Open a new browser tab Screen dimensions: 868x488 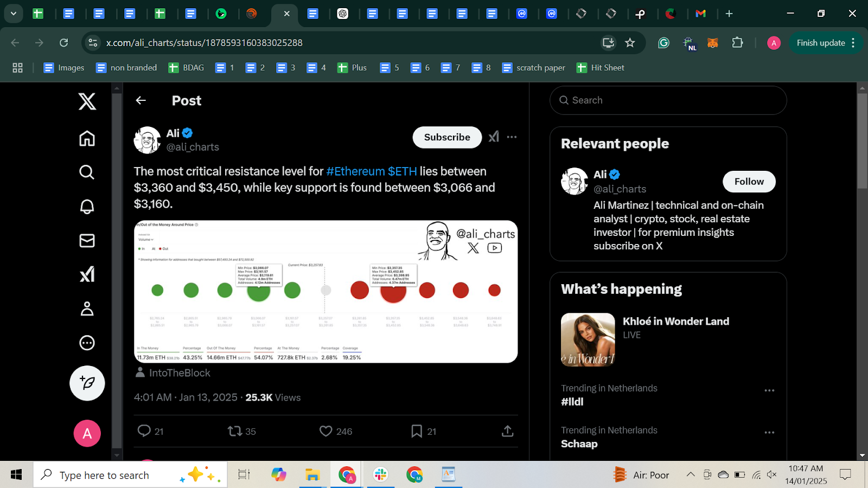729,14
